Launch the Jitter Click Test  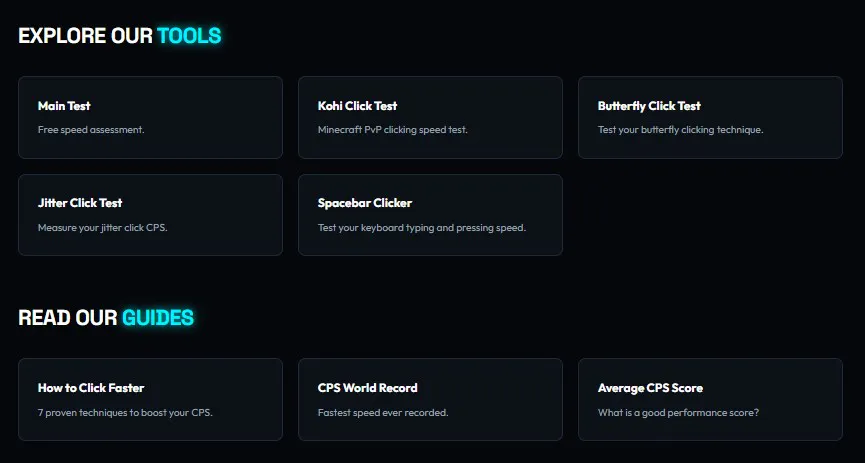(150, 215)
